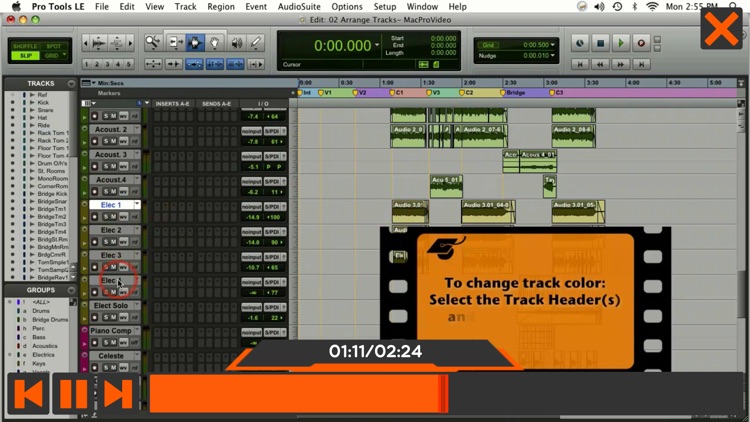Open the File menu

point(101,7)
